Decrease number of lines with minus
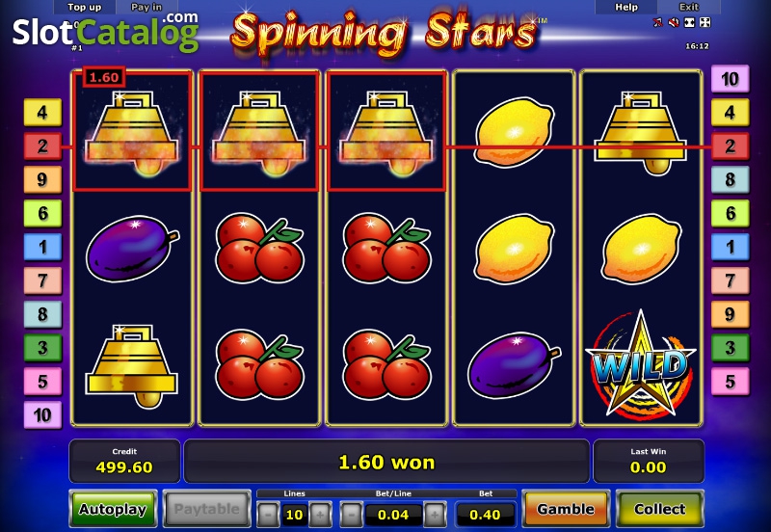Image resolution: width=771 pixels, height=532 pixels. (x=269, y=515)
